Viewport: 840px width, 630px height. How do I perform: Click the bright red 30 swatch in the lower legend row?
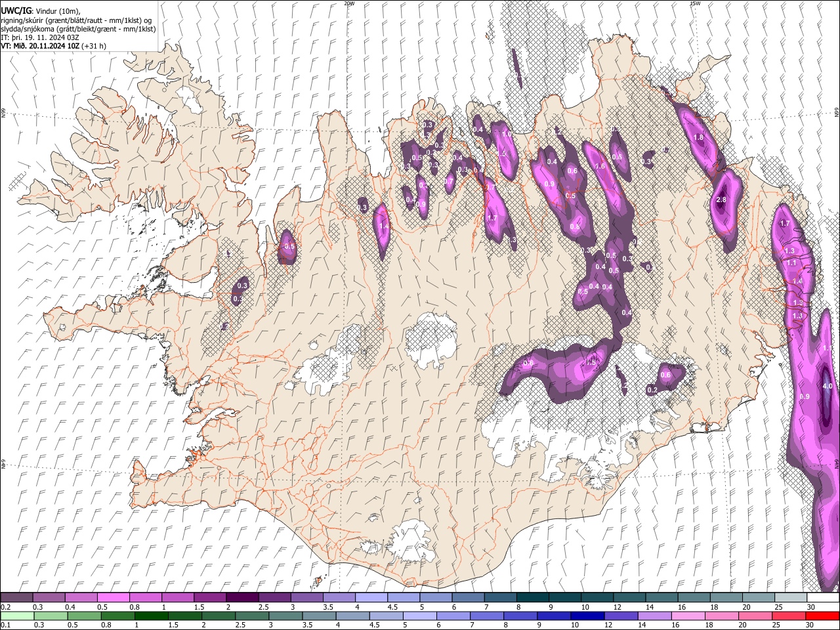coord(823,616)
